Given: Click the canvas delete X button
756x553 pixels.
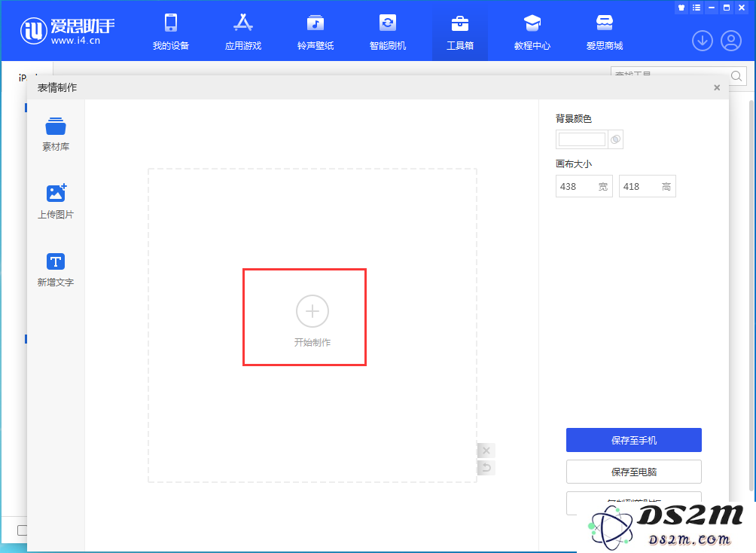Looking at the screenshot, I should 486,451.
